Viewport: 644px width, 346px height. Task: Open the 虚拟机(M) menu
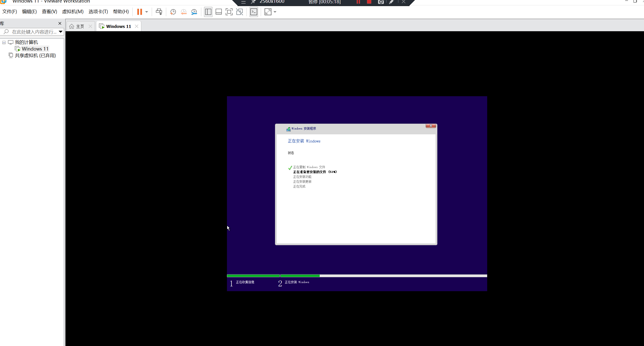[x=73, y=12]
